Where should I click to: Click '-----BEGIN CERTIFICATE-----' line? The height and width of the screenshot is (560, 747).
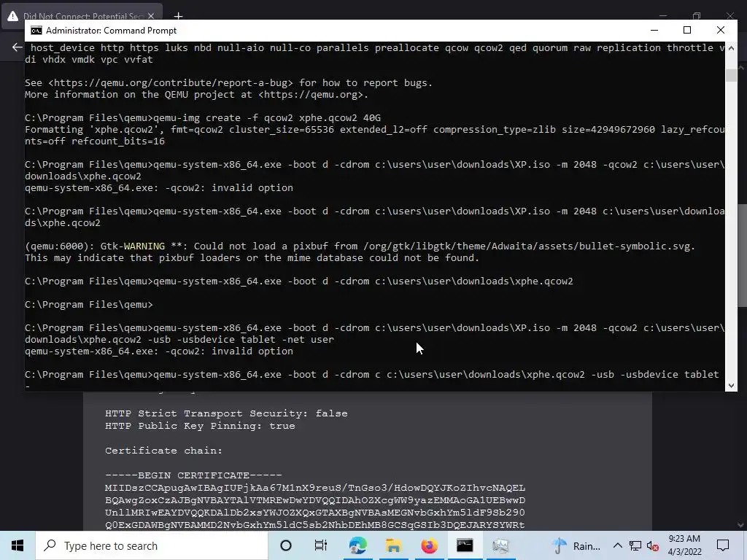pyautogui.click(x=193, y=475)
